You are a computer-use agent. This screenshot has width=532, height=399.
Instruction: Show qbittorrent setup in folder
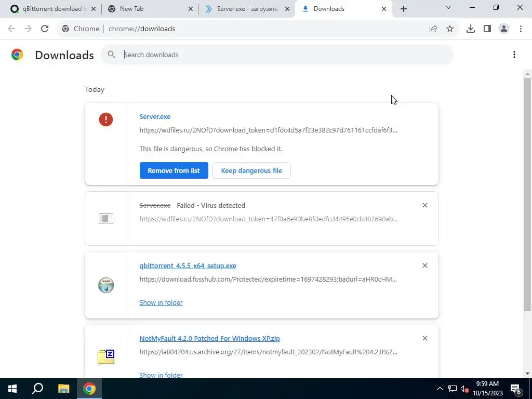pyautogui.click(x=161, y=303)
